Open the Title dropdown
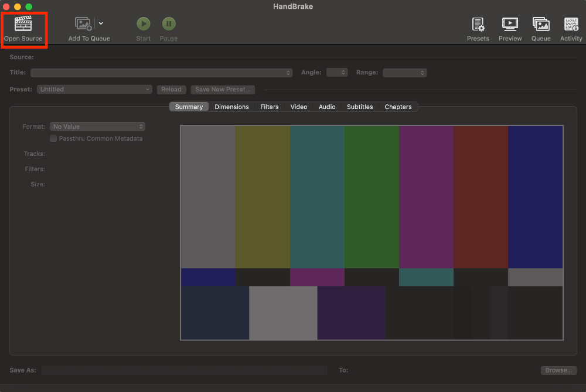 [162, 73]
